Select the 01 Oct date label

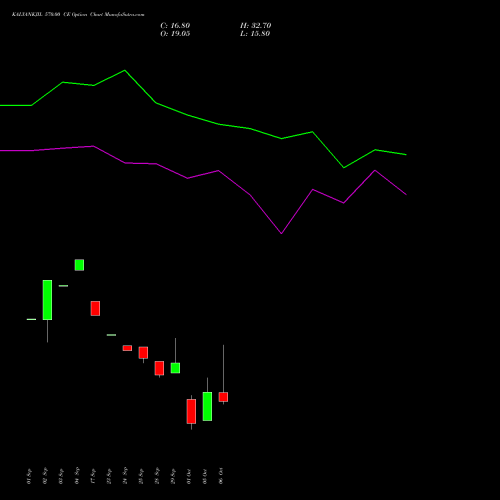point(189,476)
